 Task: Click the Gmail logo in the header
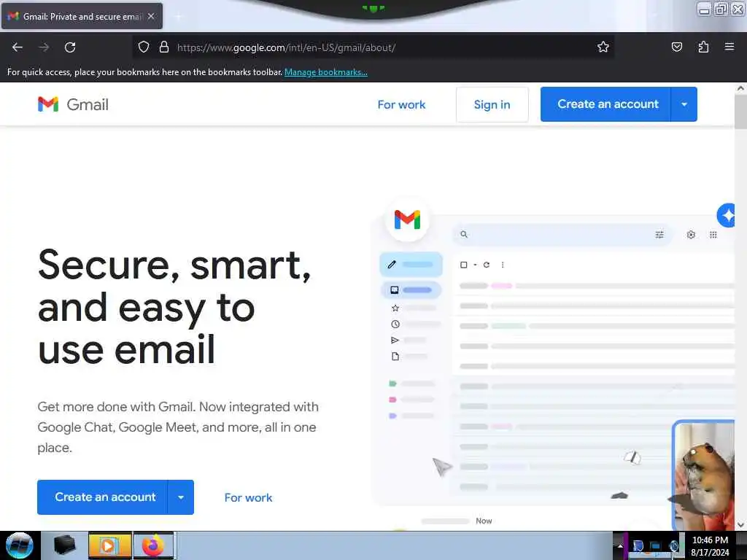pos(73,104)
